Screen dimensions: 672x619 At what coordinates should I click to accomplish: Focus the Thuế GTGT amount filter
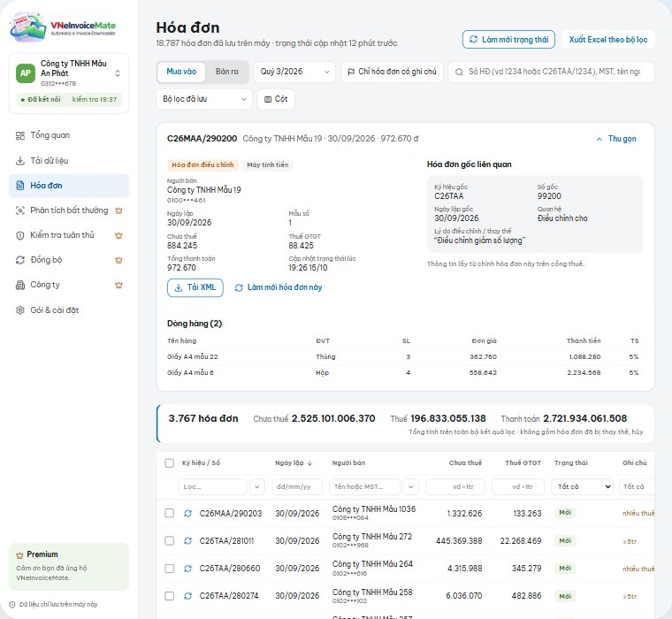[x=518, y=487]
